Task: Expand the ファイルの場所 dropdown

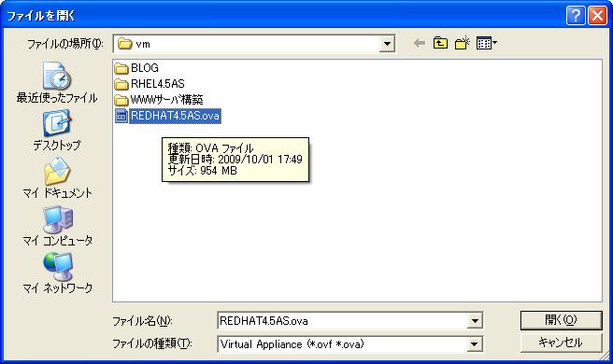Action: point(387,44)
